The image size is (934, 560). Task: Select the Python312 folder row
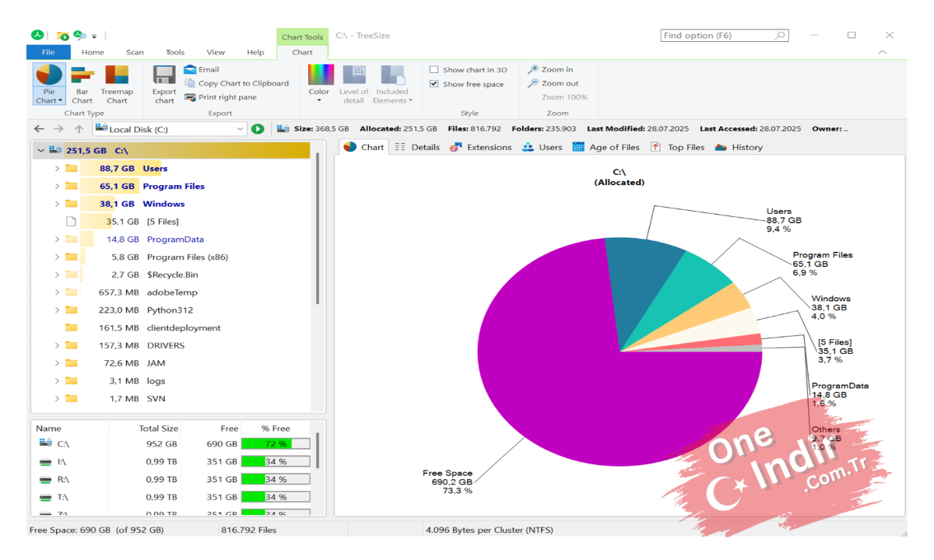(171, 310)
